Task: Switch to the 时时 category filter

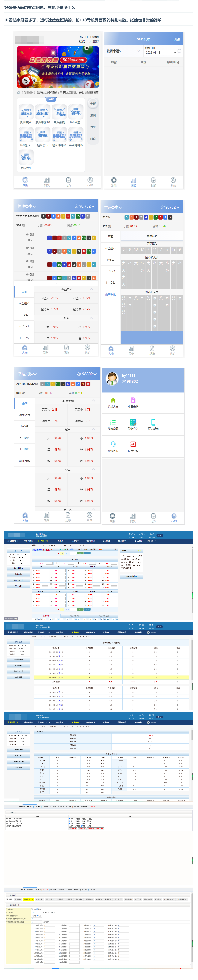Action: [x=93, y=139]
